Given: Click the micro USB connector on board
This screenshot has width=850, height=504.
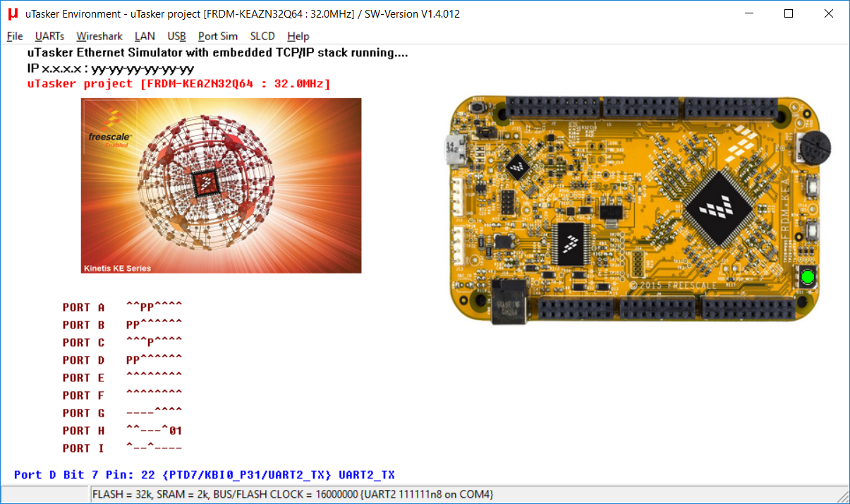Looking at the screenshot, I should coord(451,148).
